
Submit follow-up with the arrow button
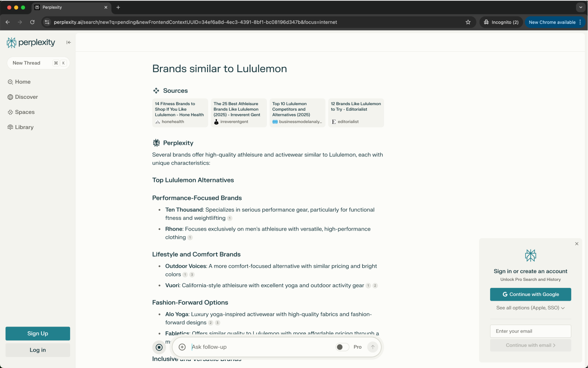(x=373, y=347)
